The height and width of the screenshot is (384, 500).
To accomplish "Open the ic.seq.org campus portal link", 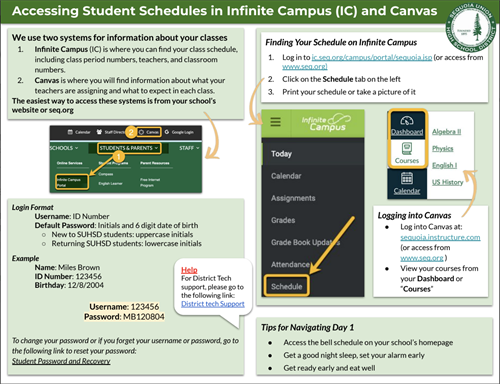I will pyautogui.click(x=372, y=57).
